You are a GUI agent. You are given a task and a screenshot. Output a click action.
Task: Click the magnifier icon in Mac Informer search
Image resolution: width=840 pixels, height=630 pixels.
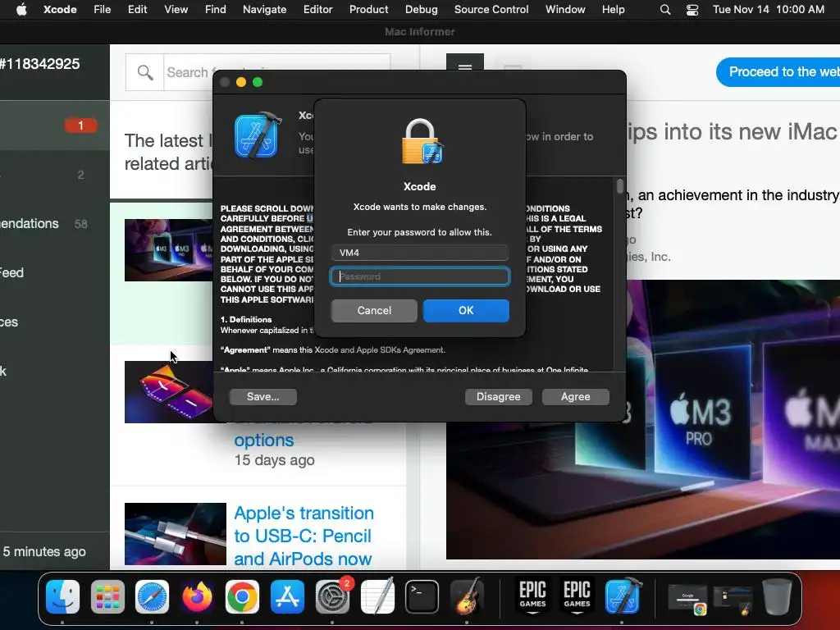(x=144, y=72)
